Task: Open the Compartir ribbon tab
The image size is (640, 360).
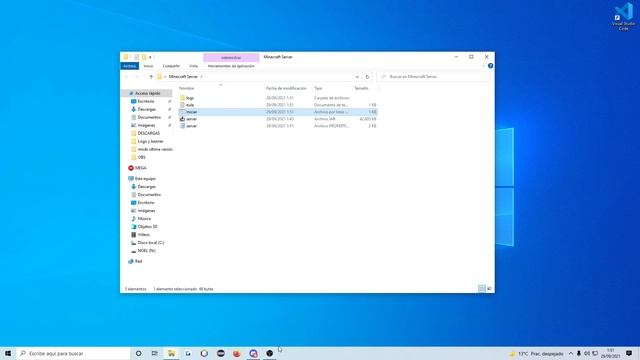Action: point(171,66)
